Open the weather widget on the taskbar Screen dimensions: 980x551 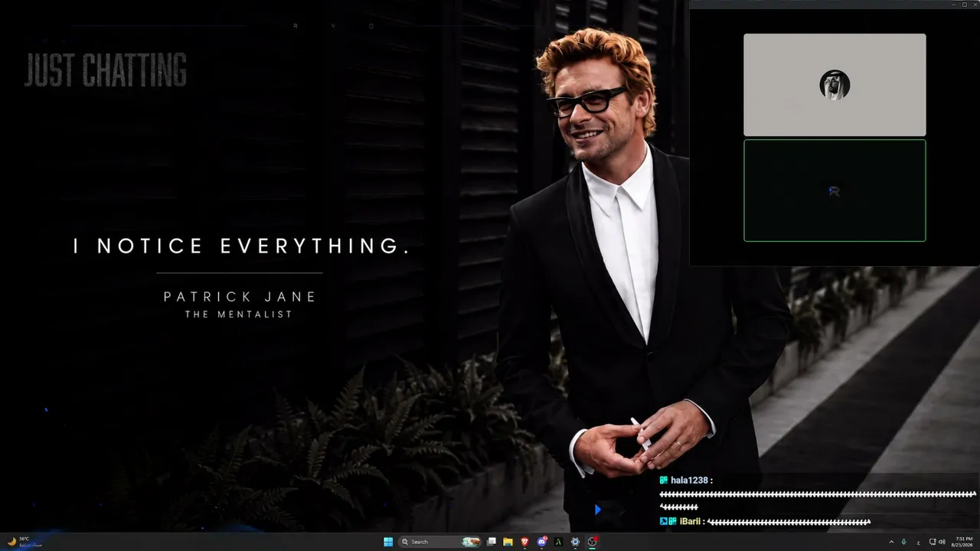click(23, 542)
